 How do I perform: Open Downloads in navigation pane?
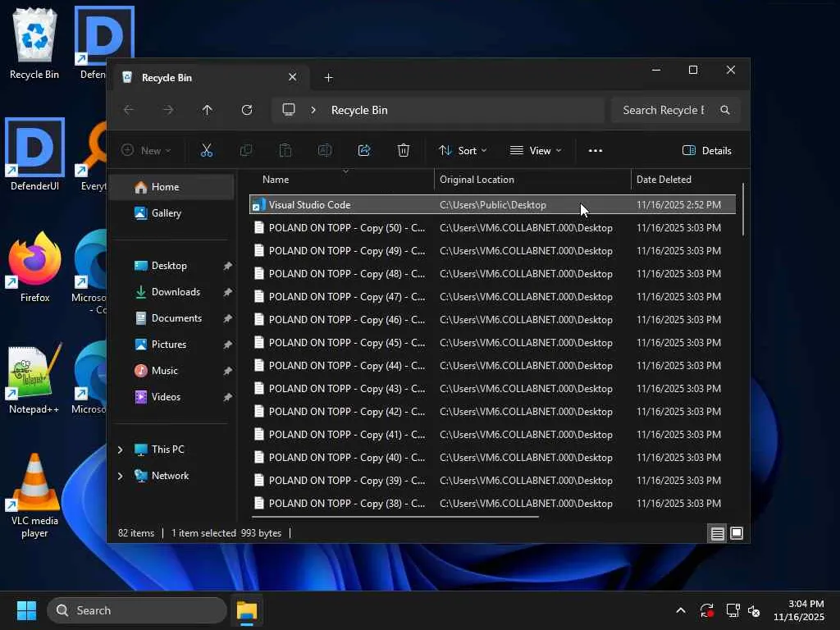(x=172, y=292)
